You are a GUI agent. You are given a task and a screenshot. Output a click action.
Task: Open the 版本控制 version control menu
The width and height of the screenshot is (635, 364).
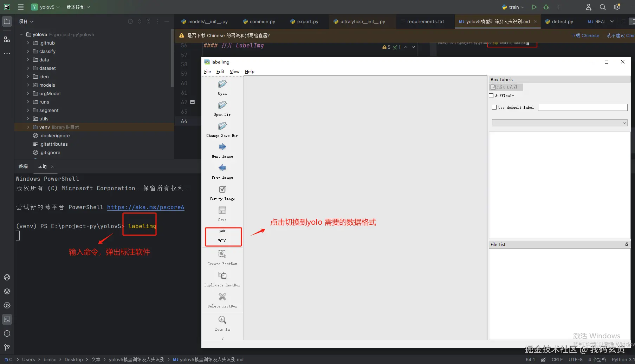[x=78, y=7]
